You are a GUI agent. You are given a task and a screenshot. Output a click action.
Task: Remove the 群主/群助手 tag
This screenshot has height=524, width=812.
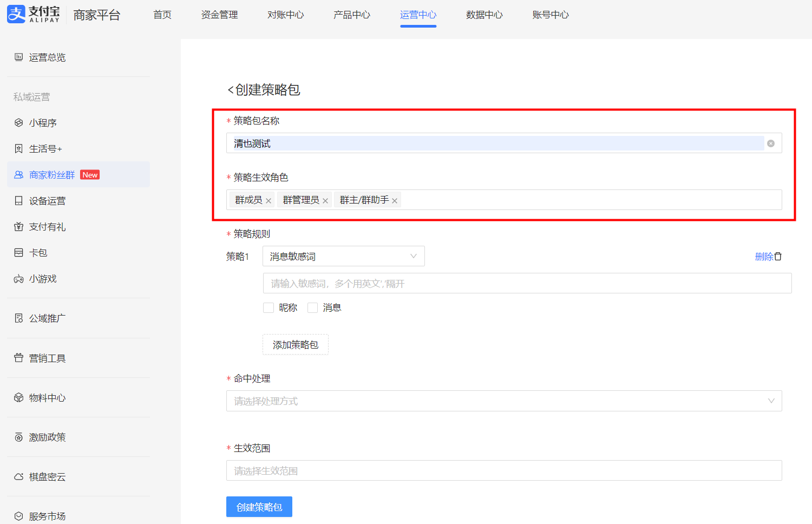click(395, 201)
